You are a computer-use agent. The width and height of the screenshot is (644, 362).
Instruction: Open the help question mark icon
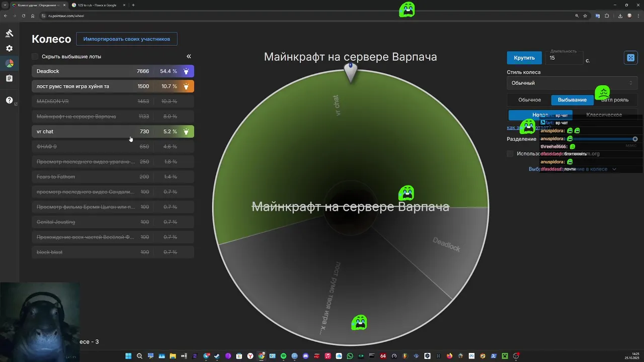click(9, 100)
